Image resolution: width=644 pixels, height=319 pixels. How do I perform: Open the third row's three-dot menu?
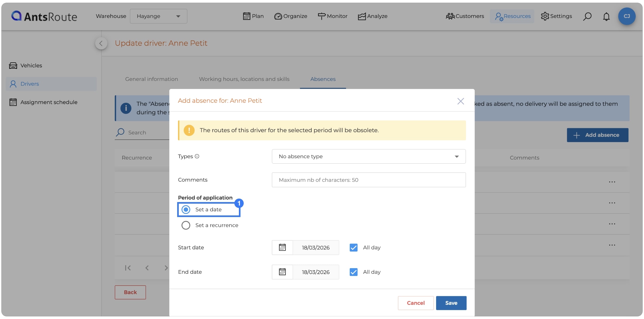pyautogui.click(x=612, y=224)
